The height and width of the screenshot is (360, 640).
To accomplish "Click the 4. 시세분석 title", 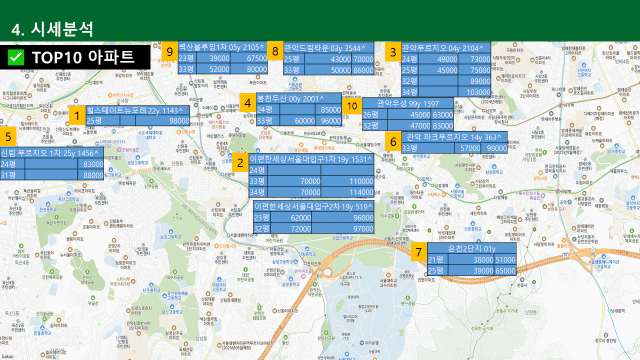I will click(x=52, y=29).
